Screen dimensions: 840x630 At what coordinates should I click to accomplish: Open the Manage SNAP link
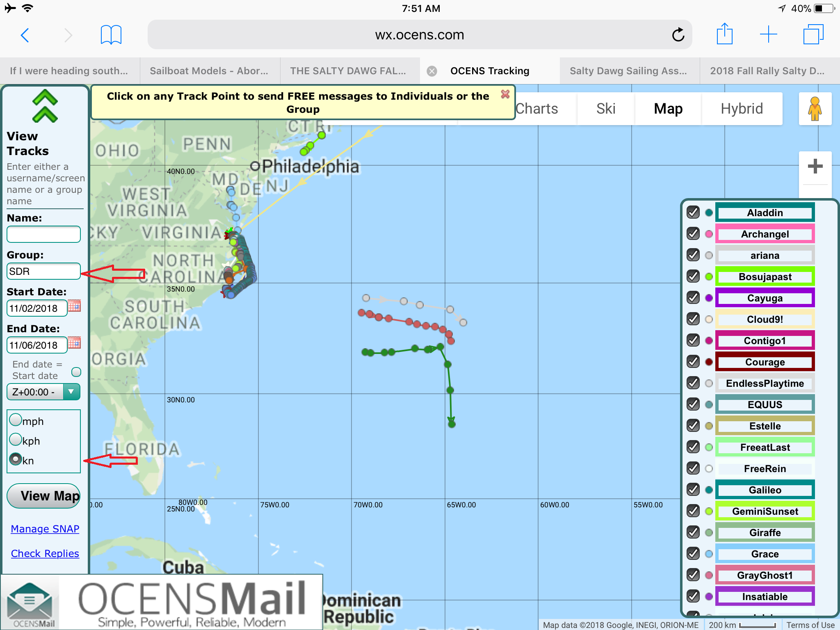click(45, 529)
